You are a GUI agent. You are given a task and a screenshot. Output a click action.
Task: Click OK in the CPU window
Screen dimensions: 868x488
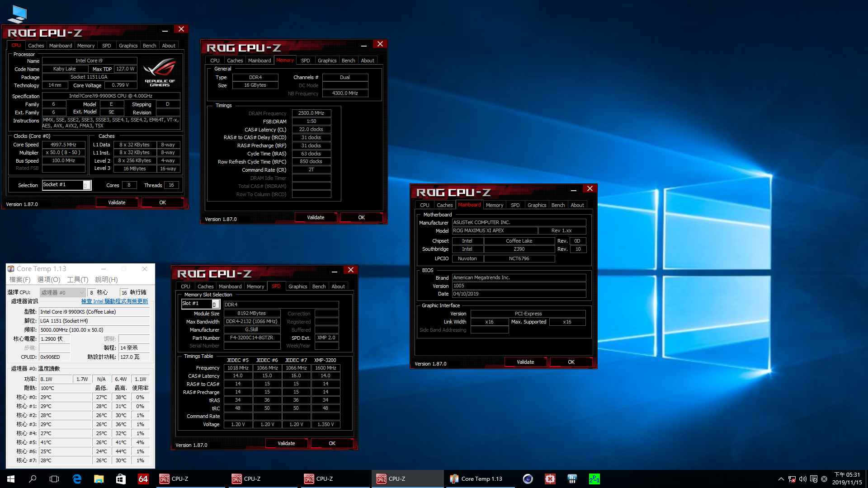click(162, 202)
